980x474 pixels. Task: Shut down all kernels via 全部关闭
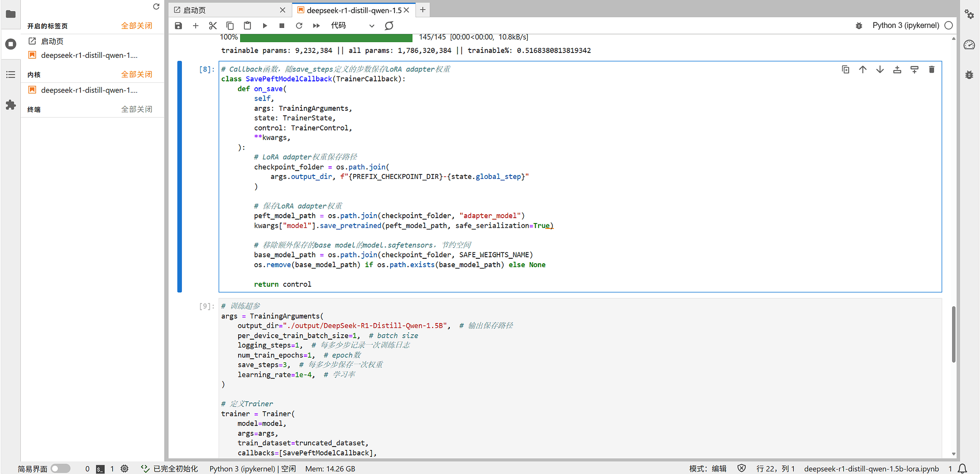(137, 75)
